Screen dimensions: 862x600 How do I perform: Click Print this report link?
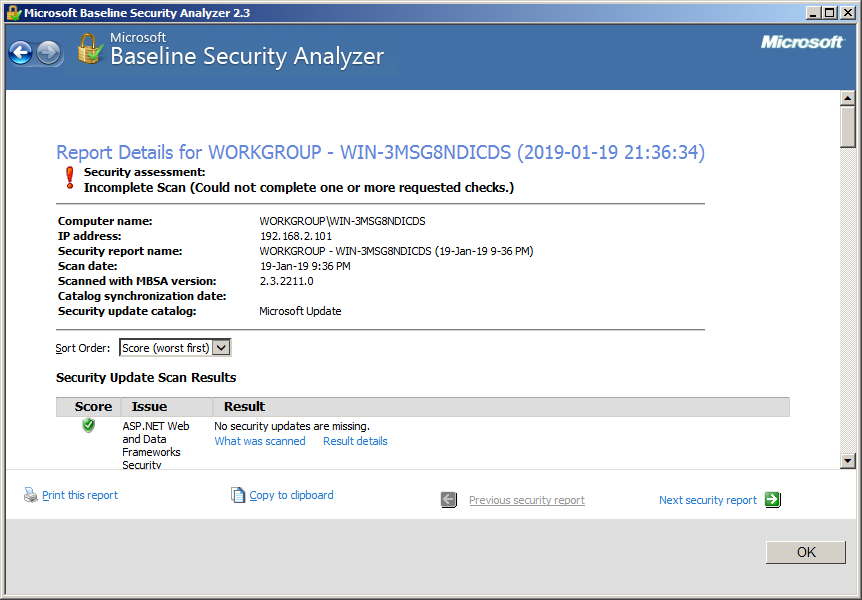pyautogui.click(x=80, y=495)
